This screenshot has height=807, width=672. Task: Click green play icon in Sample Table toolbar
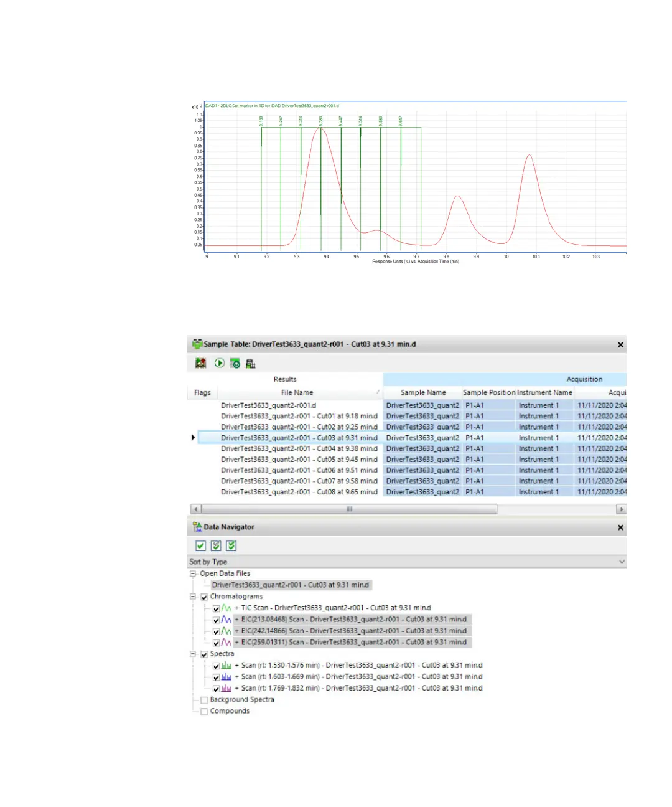220,363
